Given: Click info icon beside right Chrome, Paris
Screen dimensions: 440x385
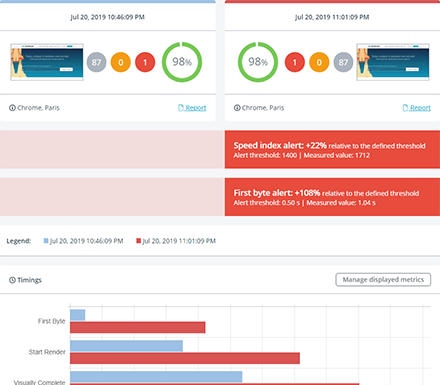Looking at the screenshot, I should 237,108.
